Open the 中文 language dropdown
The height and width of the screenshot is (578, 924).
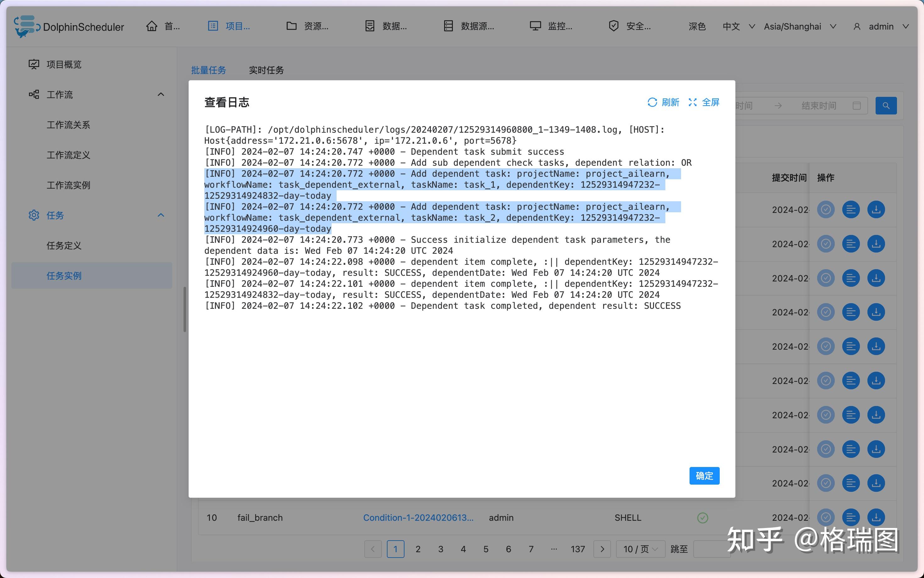(x=737, y=26)
